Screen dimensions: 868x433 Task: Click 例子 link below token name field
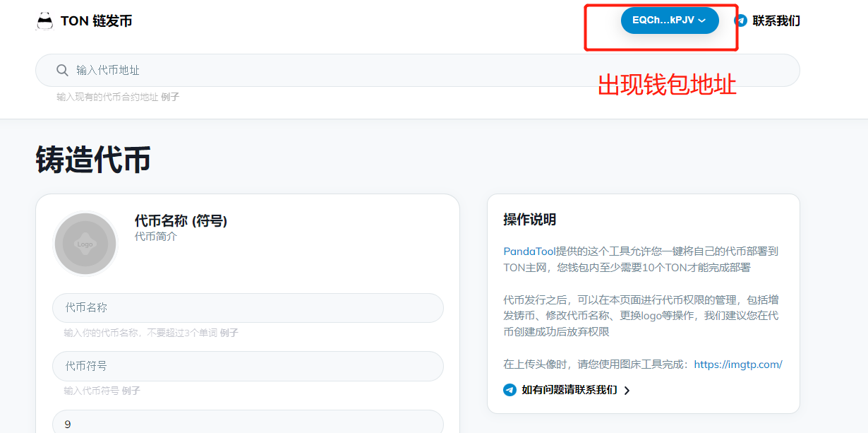click(x=229, y=333)
